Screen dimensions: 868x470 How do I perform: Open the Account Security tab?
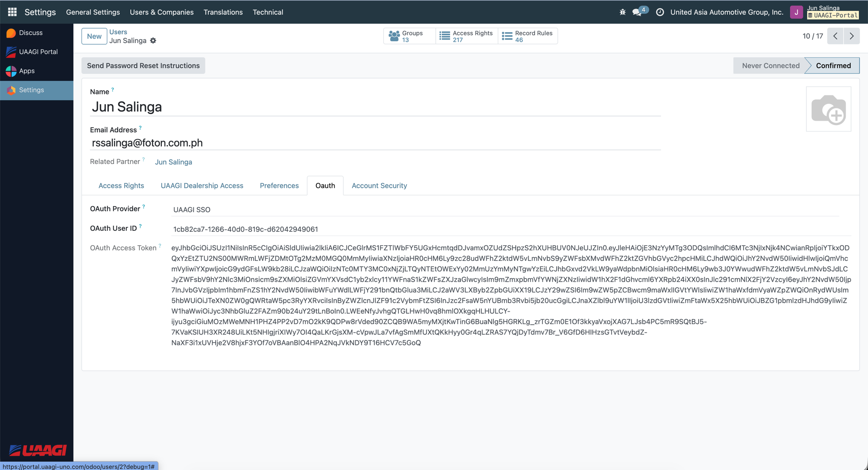click(379, 185)
